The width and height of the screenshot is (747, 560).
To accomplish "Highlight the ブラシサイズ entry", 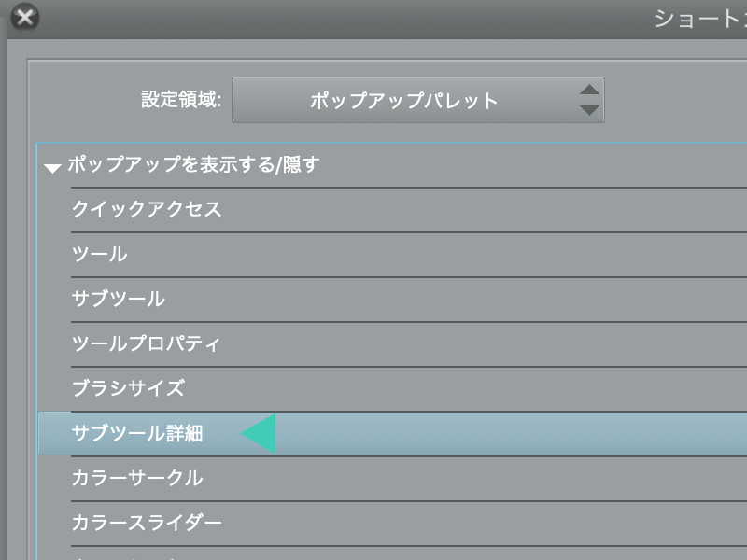I will [x=128, y=388].
